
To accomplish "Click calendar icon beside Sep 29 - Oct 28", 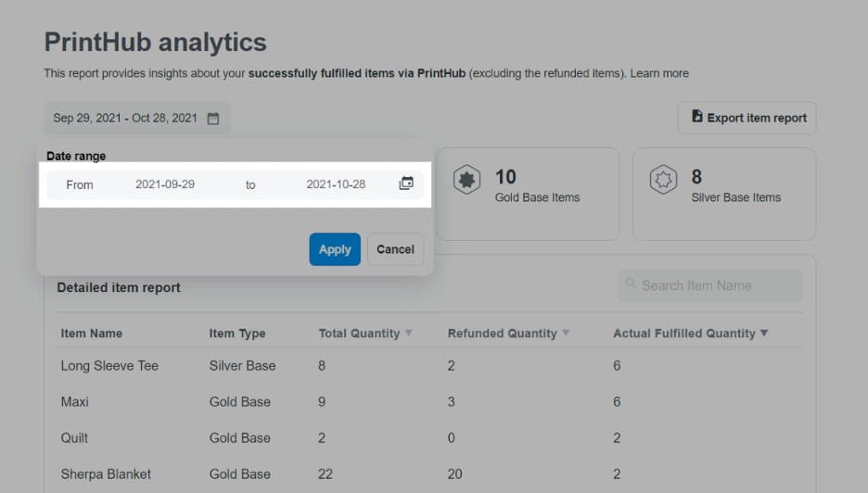I will coord(213,119).
